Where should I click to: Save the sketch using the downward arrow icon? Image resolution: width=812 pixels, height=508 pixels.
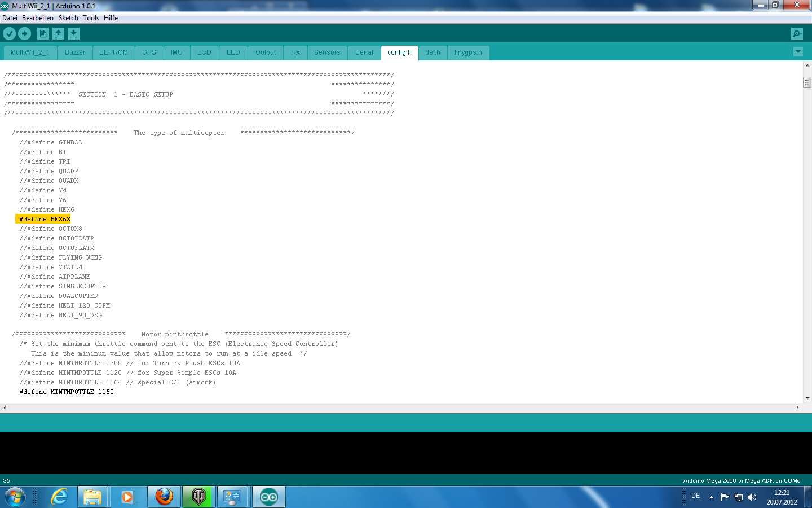(73, 33)
